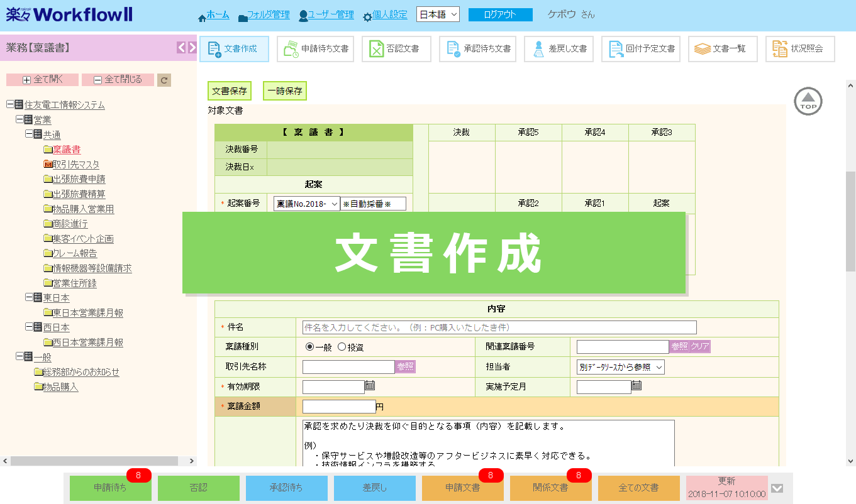Click 全て閉じる button
This screenshot has width=856, height=504.
[118, 80]
